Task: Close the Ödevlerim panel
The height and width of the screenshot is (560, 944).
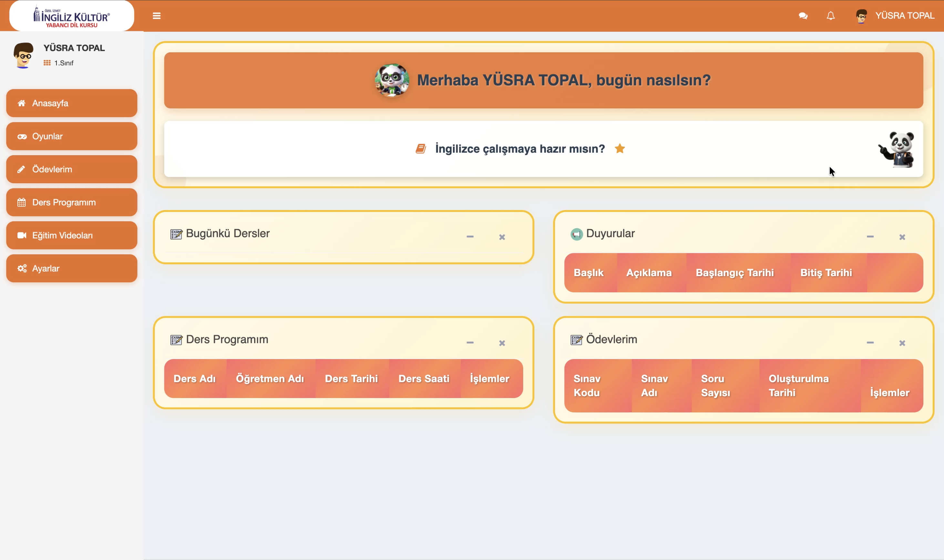Action: pyautogui.click(x=902, y=344)
